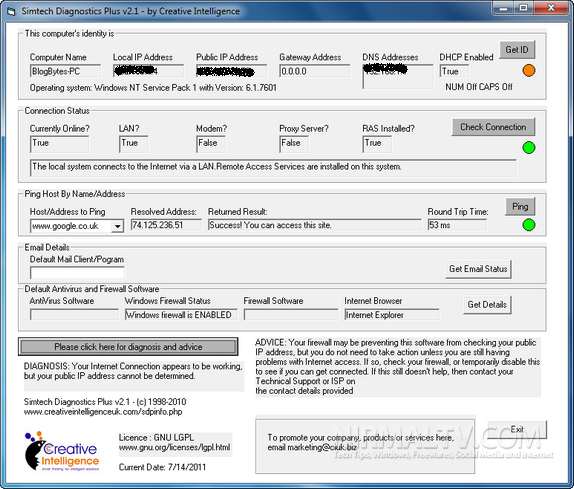Click the Round Trip Time 53 ms field

pyautogui.click(x=457, y=225)
